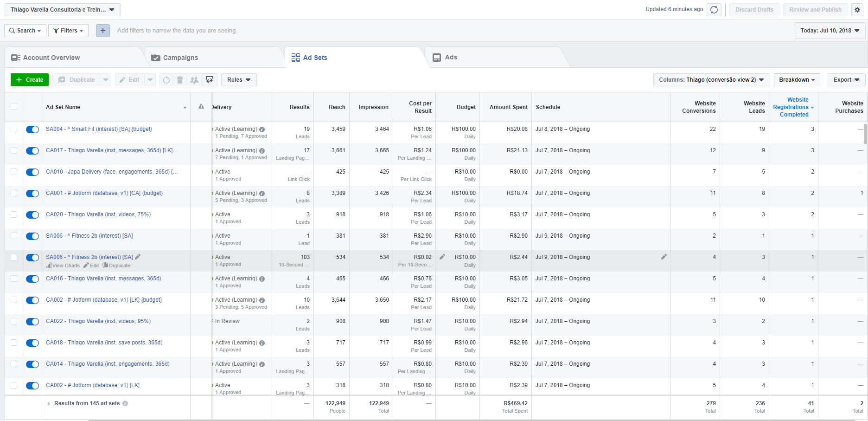Check the select-all checkbox in table header
Image resolution: width=868 pixels, height=421 pixels.
click(14, 106)
